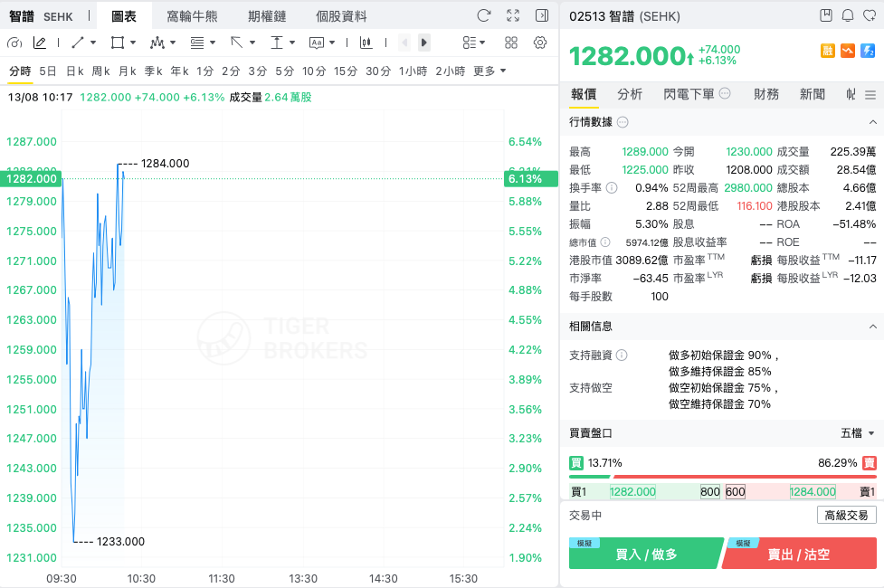Collapse the right side panel icon
Image resolution: width=884 pixels, height=588 pixels.
coord(542,15)
